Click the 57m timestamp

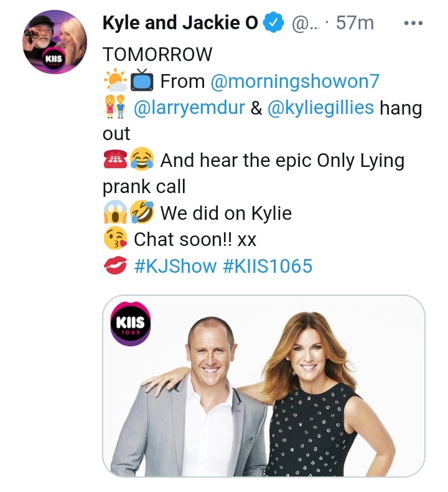[x=354, y=24]
